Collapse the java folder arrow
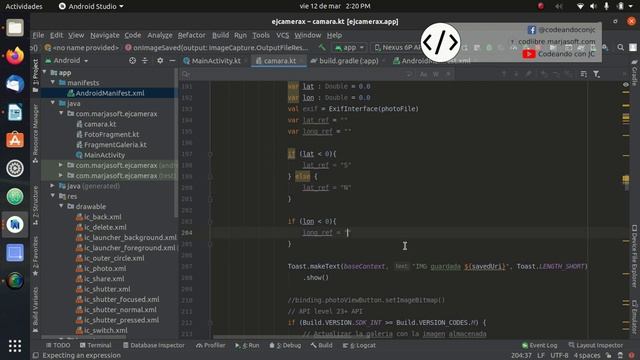This screenshot has width=640, height=360. pos(53,103)
